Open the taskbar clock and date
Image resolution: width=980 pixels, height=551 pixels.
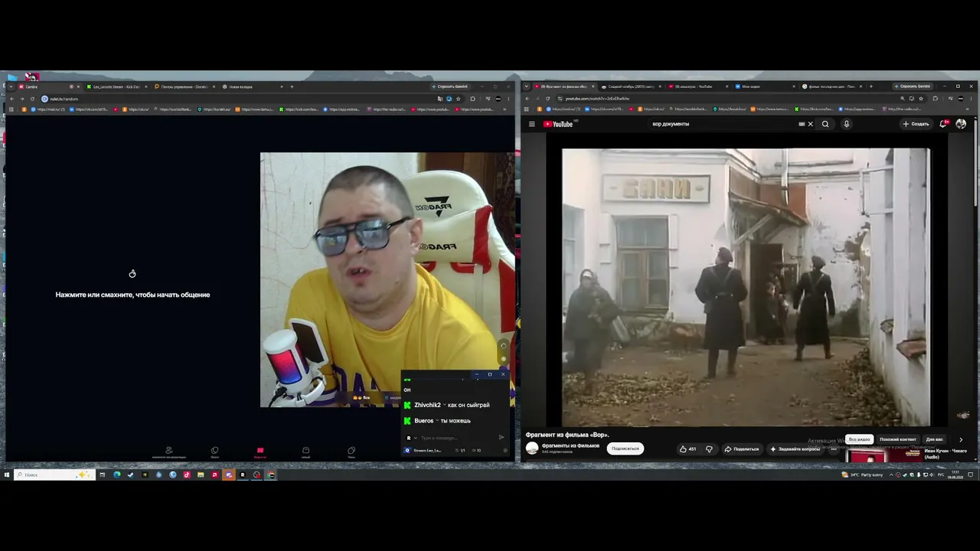coord(955,474)
